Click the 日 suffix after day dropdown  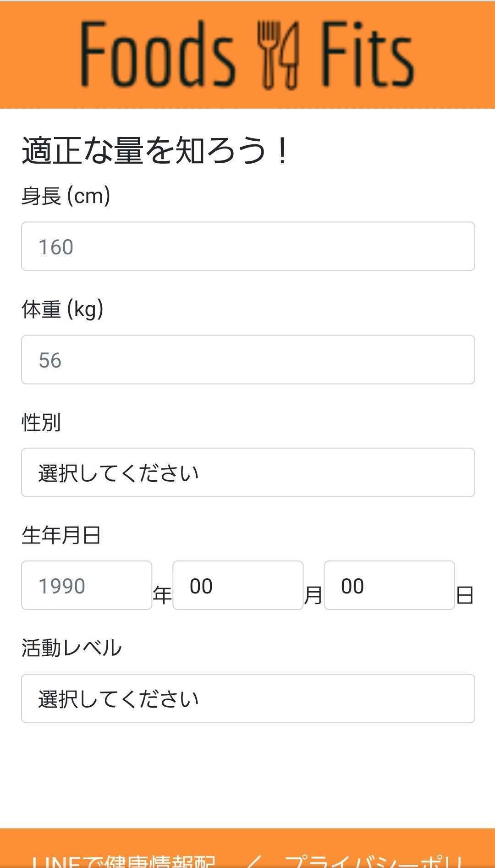point(464,595)
